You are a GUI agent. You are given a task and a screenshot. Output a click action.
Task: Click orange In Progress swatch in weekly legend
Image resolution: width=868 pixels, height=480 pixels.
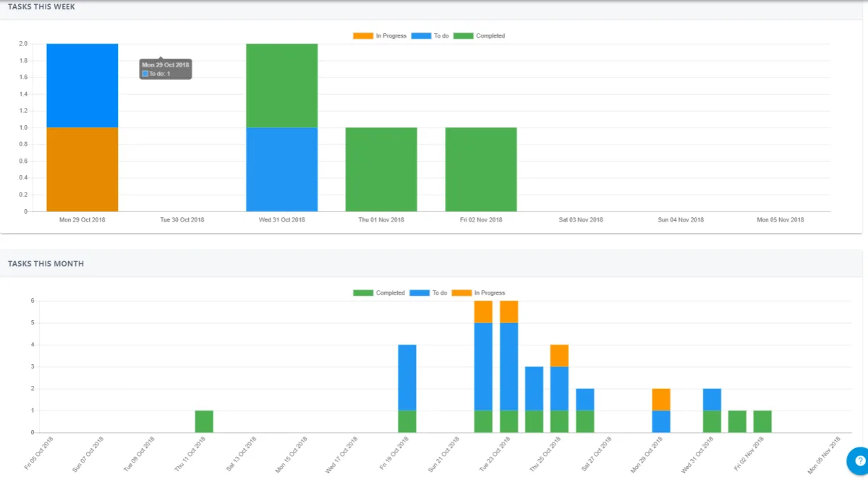[363, 35]
